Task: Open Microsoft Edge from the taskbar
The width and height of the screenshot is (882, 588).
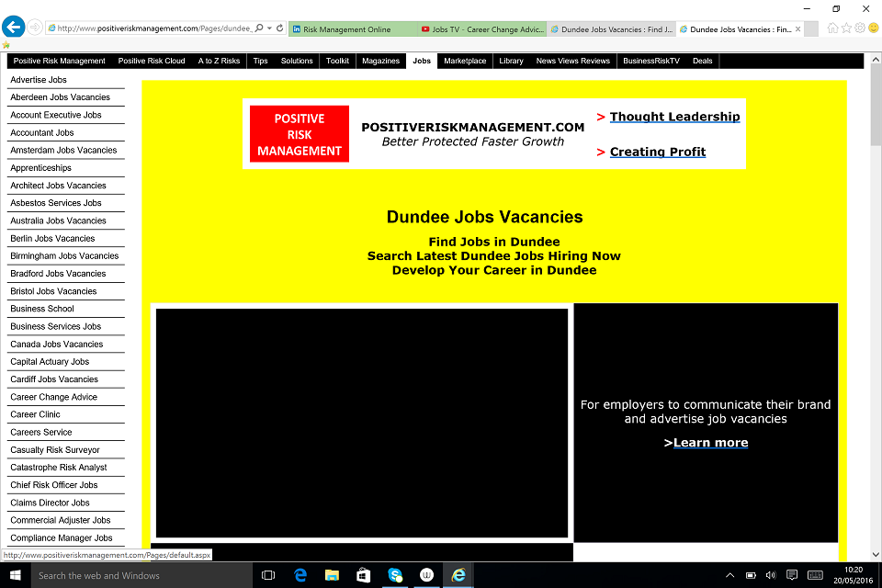Action: tap(300, 575)
